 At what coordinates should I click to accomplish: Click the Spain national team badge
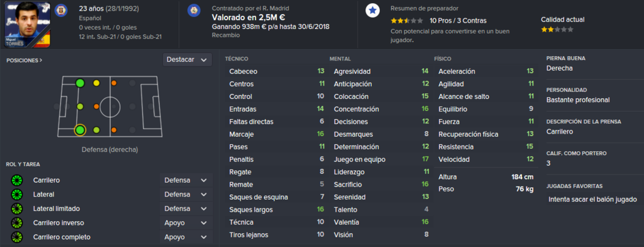pyautogui.click(x=61, y=10)
